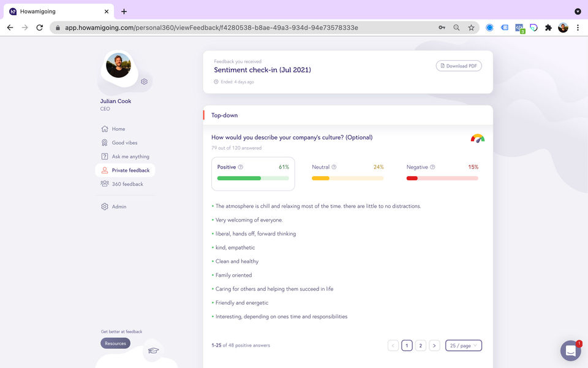This screenshot has height=368, width=588.
Task: Click the Ask me anything question icon
Action: (x=105, y=156)
